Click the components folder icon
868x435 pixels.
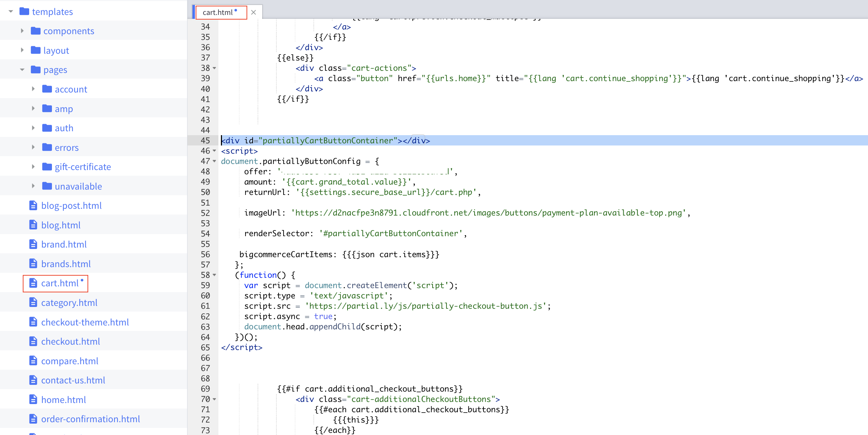click(x=36, y=31)
